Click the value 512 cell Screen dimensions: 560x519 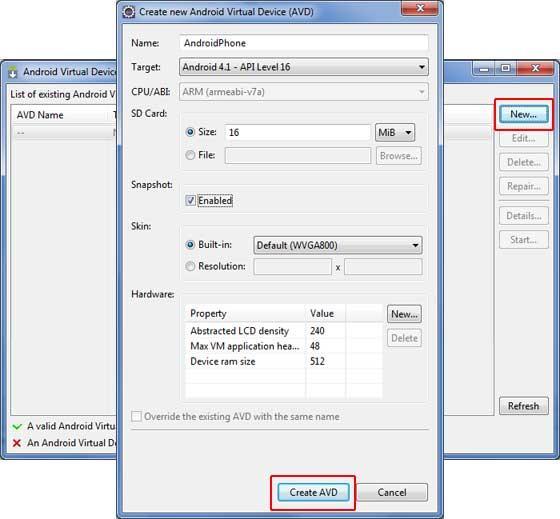[x=325, y=361]
